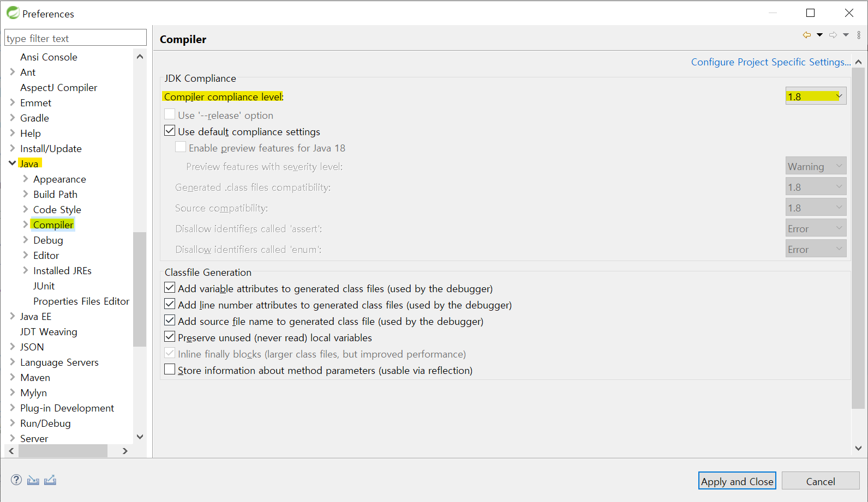Image resolution: width=868 pixels, height=502 pixels.
Task: Expand the Maven tree node
Action: tap(12, 377)
